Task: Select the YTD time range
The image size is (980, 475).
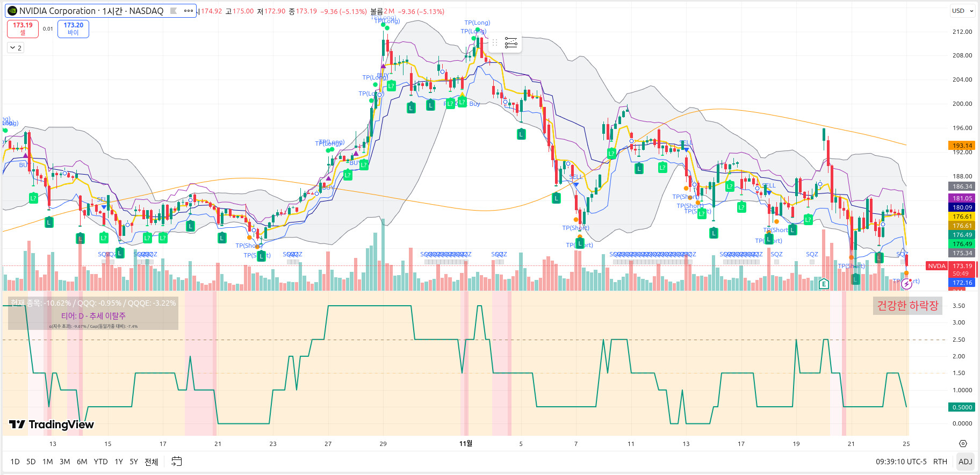Action: (x=100, y=462)
